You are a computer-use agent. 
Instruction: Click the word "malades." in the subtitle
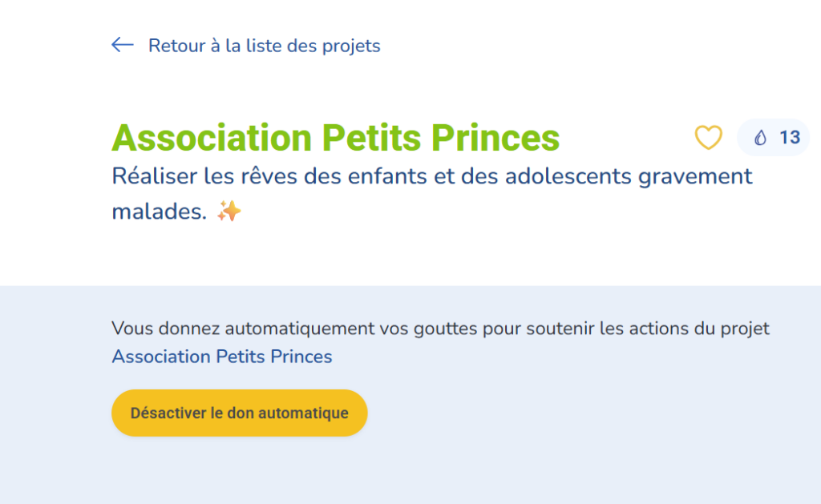(x=160, y=212)
